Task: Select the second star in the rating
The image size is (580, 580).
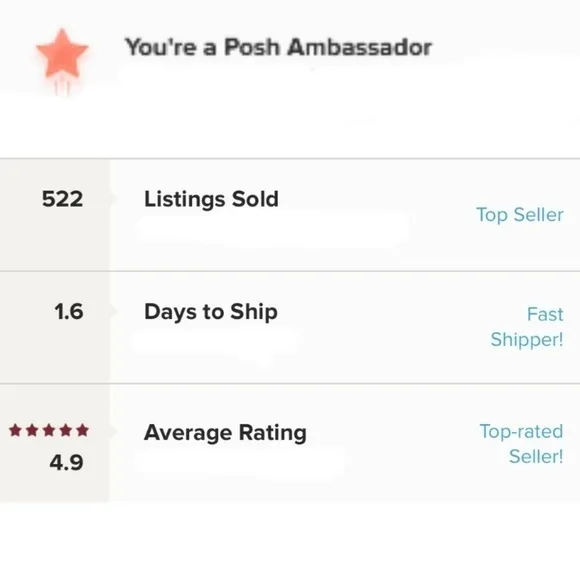Action: (32, 430)
